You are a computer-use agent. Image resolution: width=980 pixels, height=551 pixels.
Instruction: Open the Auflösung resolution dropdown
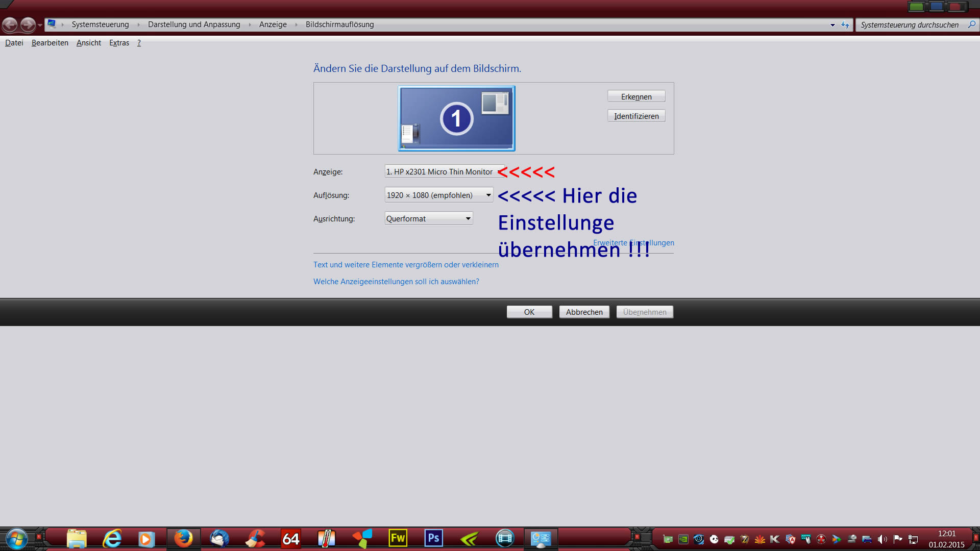click(438, 195)
